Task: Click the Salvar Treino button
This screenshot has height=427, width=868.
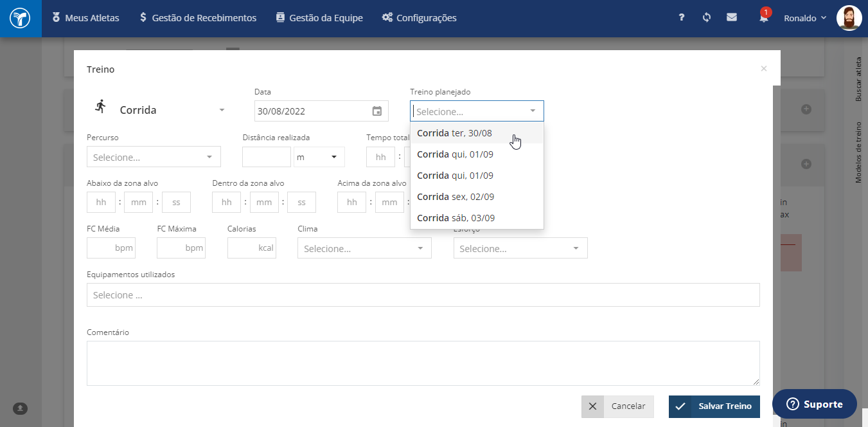Action: point(714,406)
